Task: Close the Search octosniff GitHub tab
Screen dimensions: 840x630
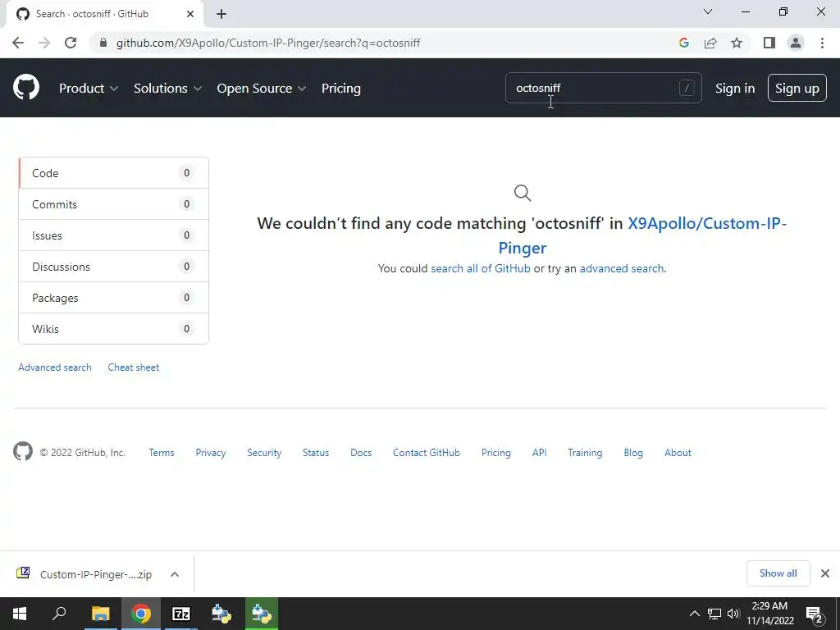Action: [x=190, y=14]
